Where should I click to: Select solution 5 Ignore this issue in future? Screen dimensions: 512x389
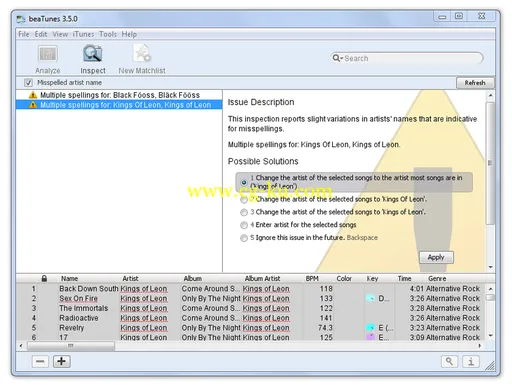244,238
